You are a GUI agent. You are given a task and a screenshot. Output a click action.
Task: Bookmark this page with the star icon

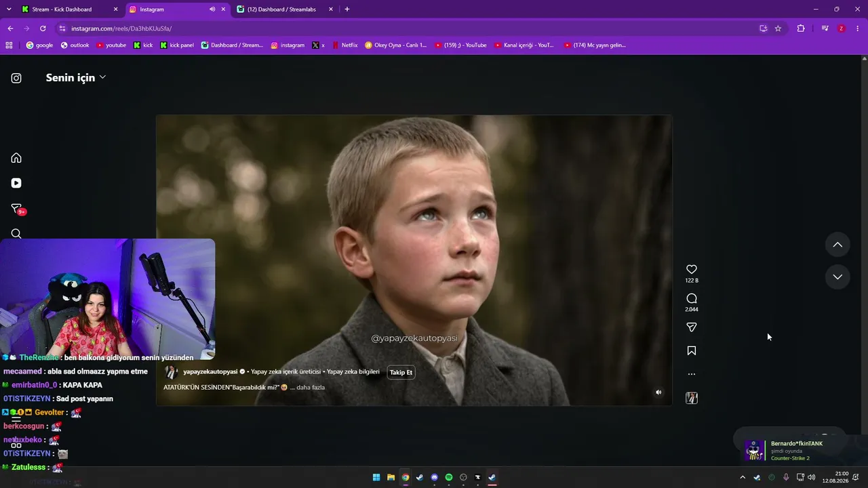[778, 28]
